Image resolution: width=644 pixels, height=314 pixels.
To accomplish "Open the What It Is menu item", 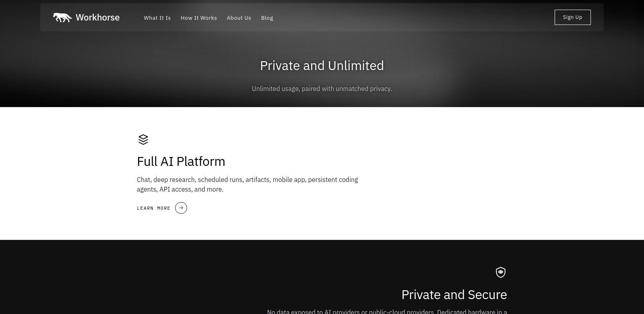I will (157, 18).
